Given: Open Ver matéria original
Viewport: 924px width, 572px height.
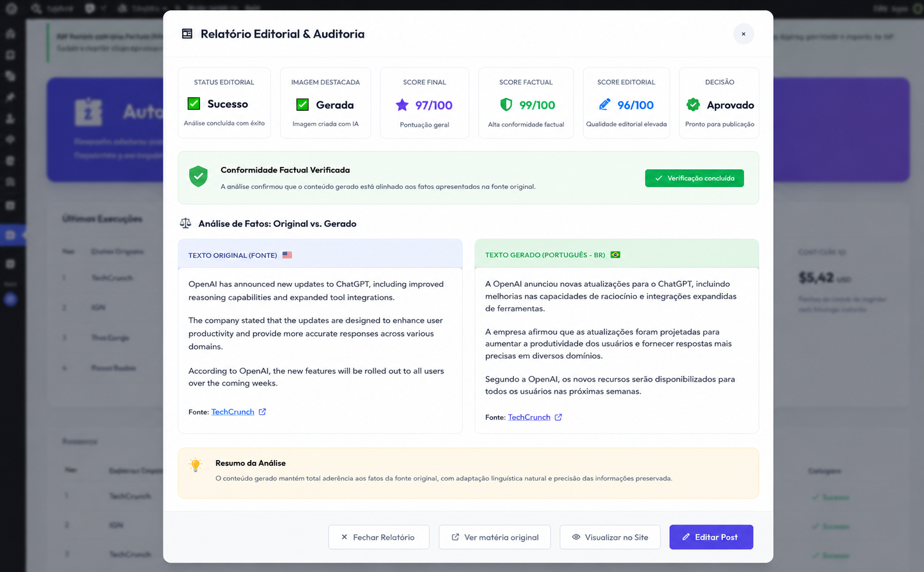Looking at the screenshot, I should click(495, 537).
